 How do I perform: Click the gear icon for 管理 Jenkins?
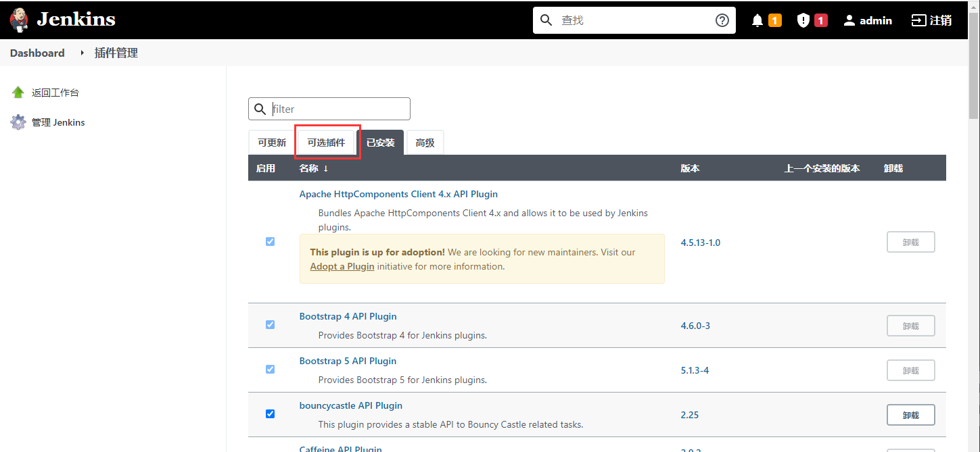[18, 122]
